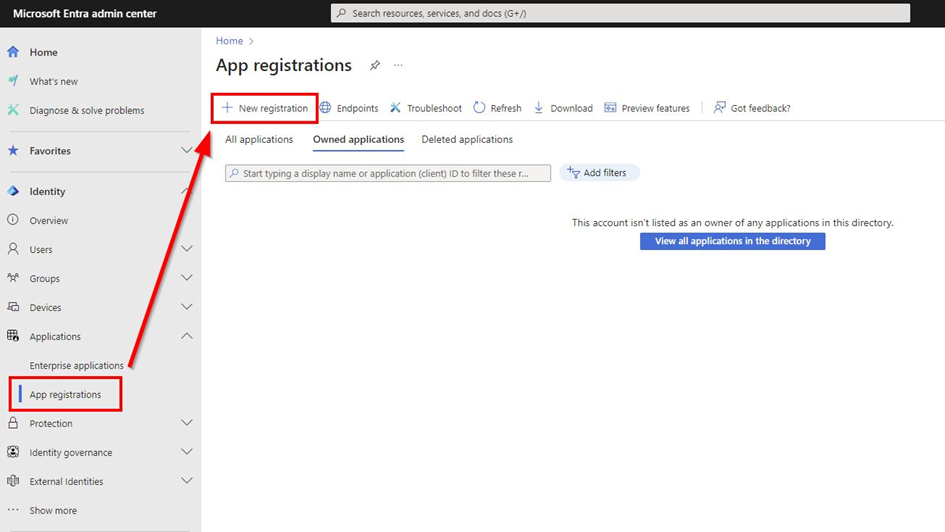Screen dimensions: 945x532
Task: Click the New registration plus icon
Action: (227, 107)
